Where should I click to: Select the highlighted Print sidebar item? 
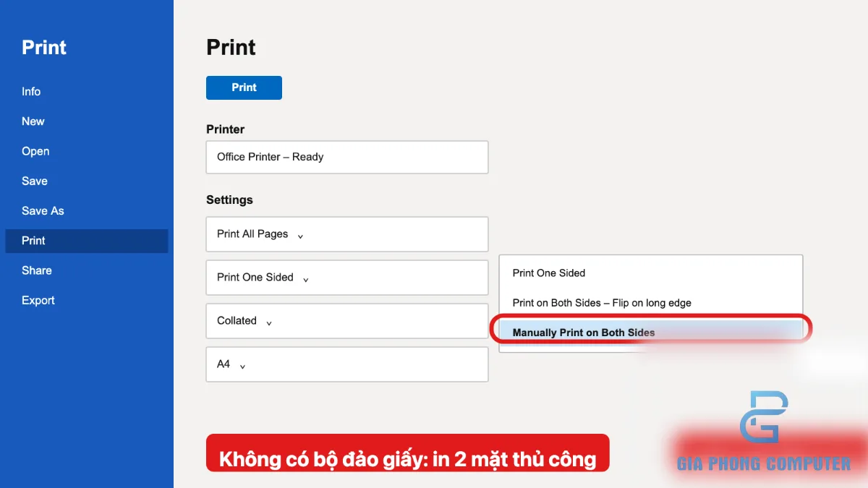coord(86,241)
